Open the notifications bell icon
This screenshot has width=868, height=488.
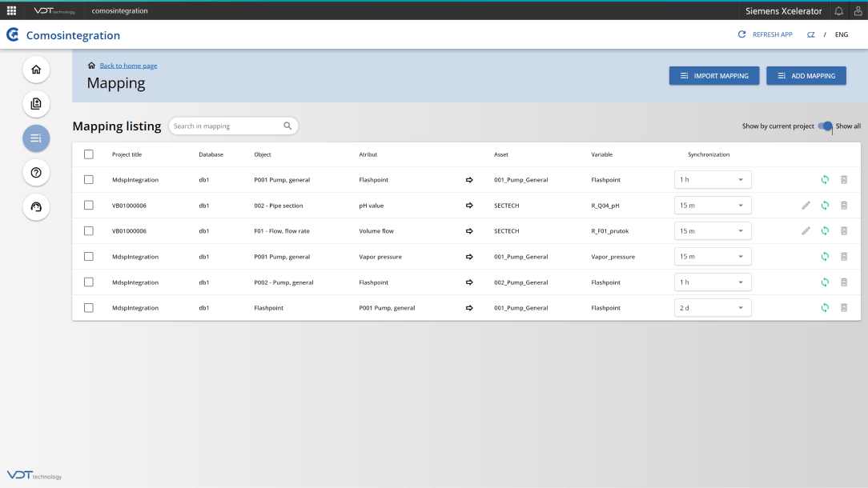(838, 11)
